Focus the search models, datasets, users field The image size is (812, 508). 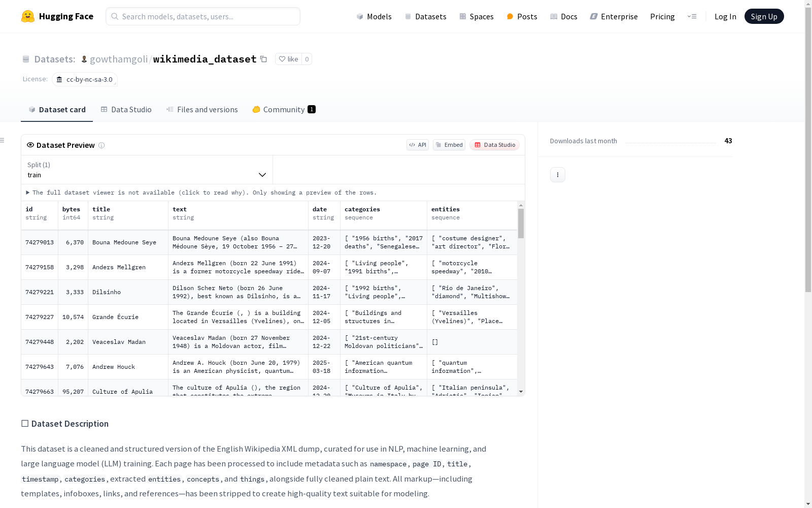[x=203, y=16]
